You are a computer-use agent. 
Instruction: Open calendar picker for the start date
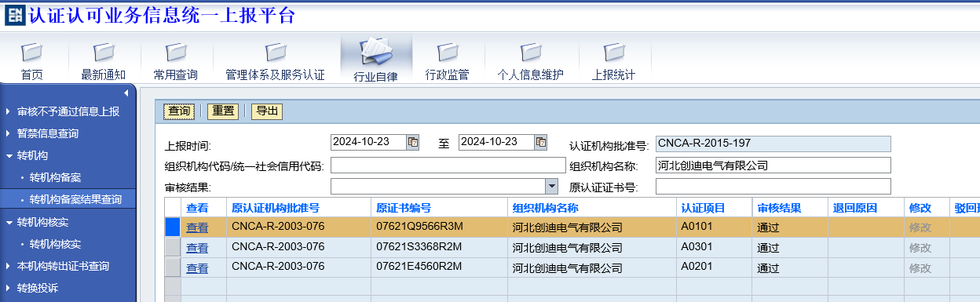[412, 142]
